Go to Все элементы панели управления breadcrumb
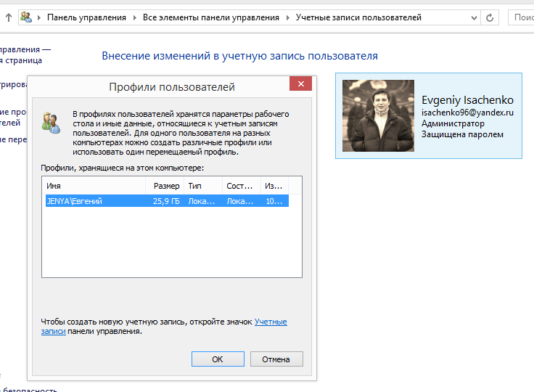 (211, 17)
